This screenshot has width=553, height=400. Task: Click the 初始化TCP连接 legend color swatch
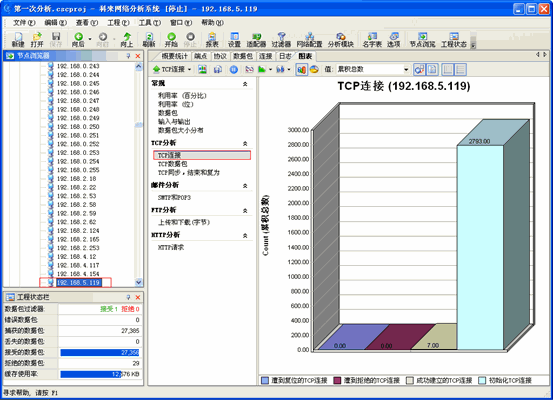[482, 381]
